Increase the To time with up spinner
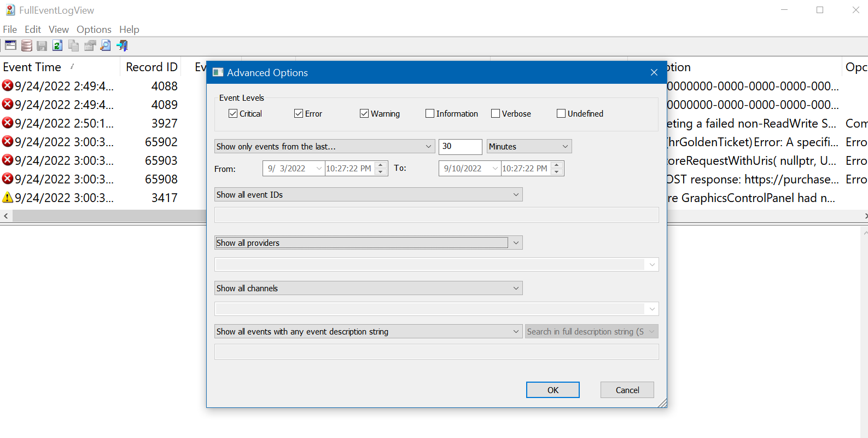Screen dimensions: 868x438 point(557,165)
